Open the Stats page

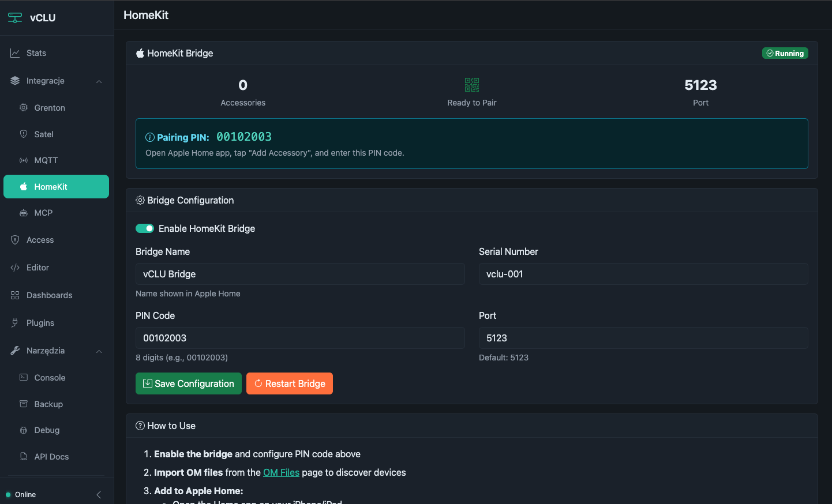coord(57,53)
